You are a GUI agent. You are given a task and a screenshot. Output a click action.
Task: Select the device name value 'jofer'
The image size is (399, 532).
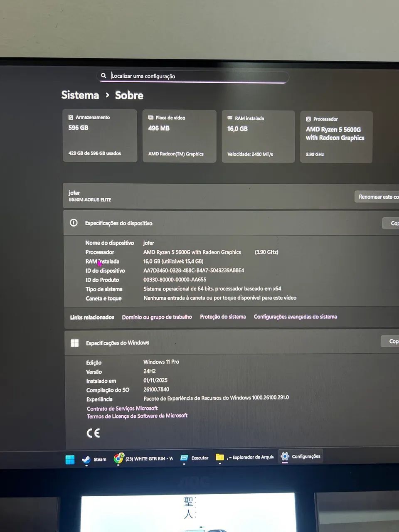pyautogui.click(x=148, y=243)
